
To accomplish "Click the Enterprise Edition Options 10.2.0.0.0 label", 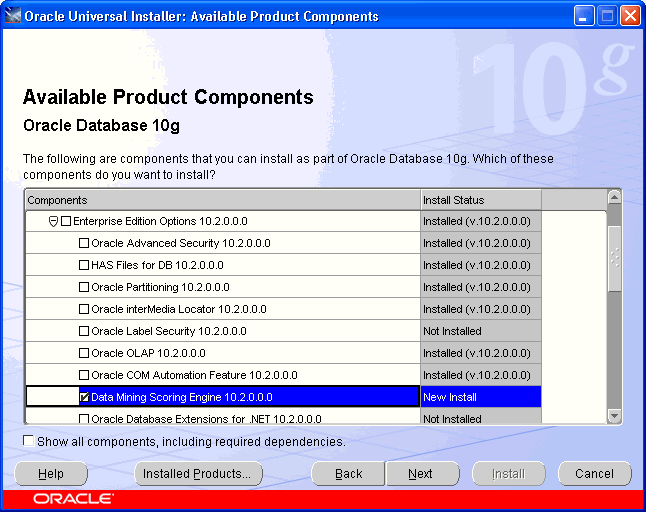I will pyautogui.click(x=160, y=221).
